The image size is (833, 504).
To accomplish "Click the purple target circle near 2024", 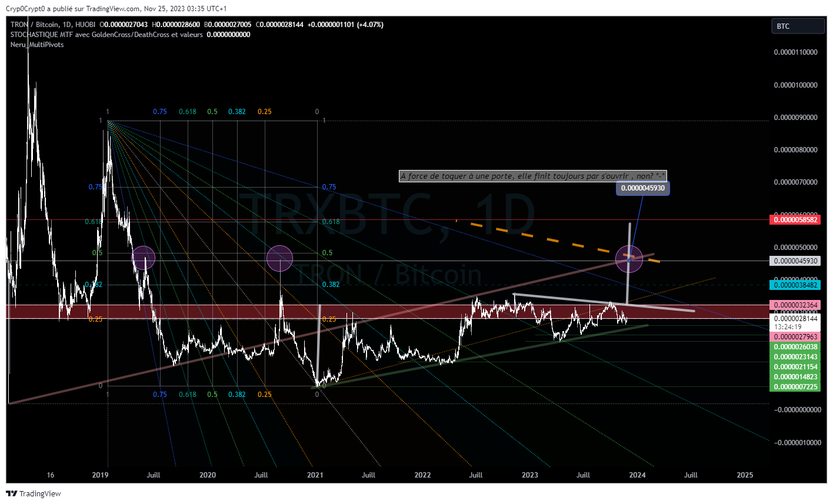I will click(x=629, y=259).
